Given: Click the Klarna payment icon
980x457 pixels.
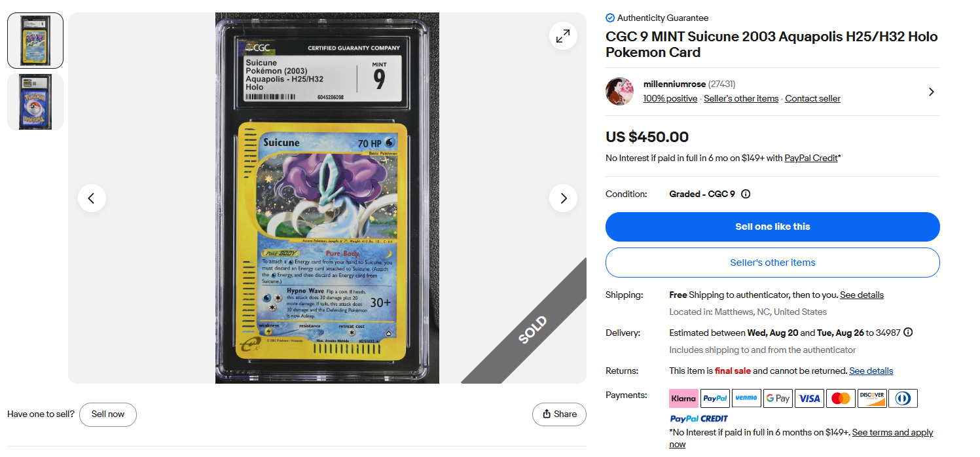Looking at the screenshot, I should point(683,398).
